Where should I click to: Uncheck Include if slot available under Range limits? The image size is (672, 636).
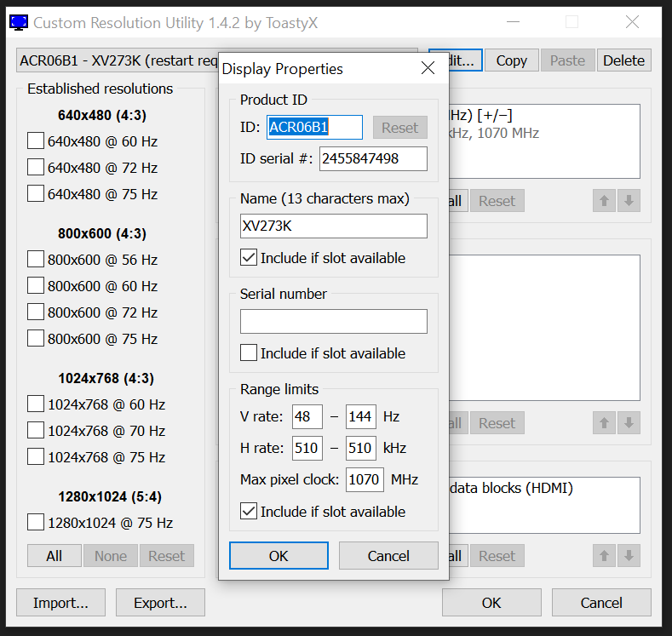[249, 512]
